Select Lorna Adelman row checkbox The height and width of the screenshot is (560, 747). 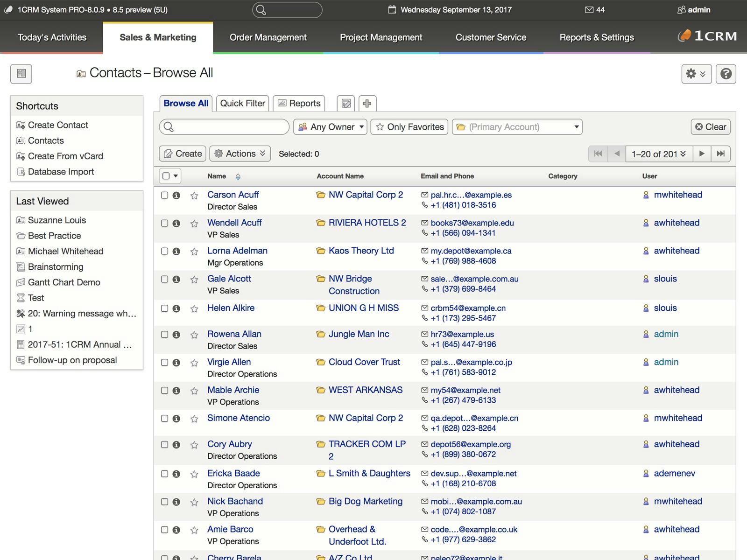[x=164, y=251]
